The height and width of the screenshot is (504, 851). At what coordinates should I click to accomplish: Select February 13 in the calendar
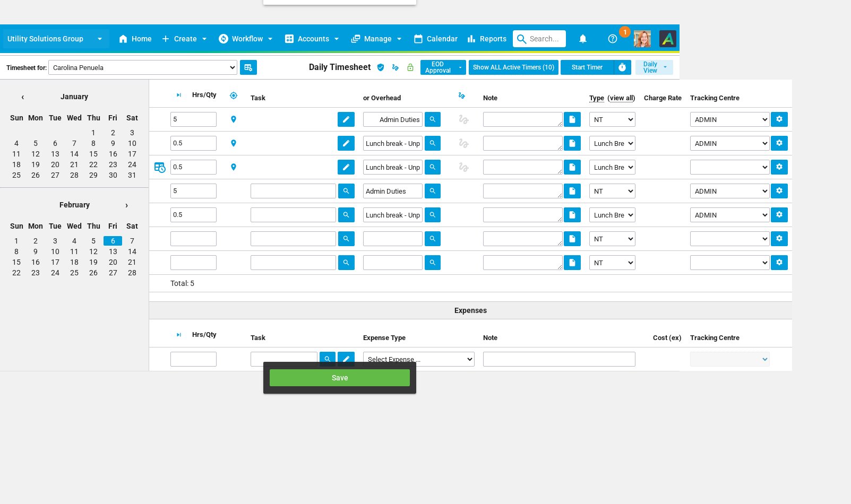[113, 251]
